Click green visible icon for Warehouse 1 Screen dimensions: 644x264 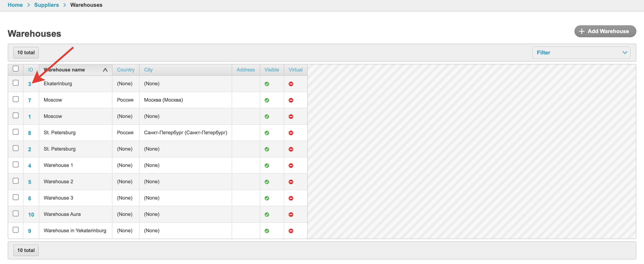267,166
